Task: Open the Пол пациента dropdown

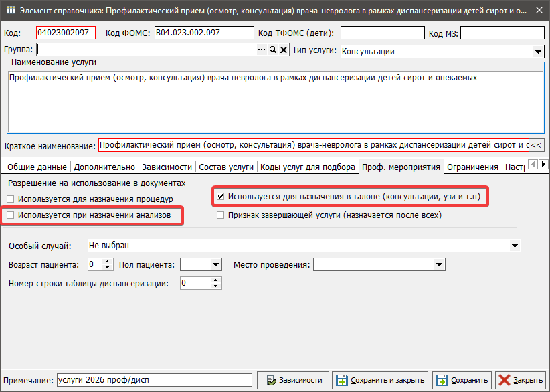Action: tap(215, 264)
